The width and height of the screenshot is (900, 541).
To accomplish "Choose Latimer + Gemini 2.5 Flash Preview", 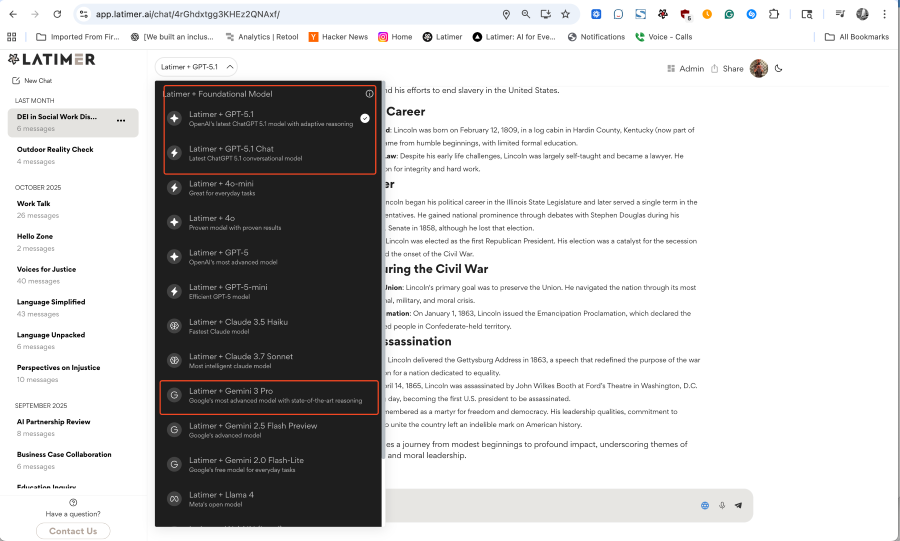I will [x=269, y=430].
